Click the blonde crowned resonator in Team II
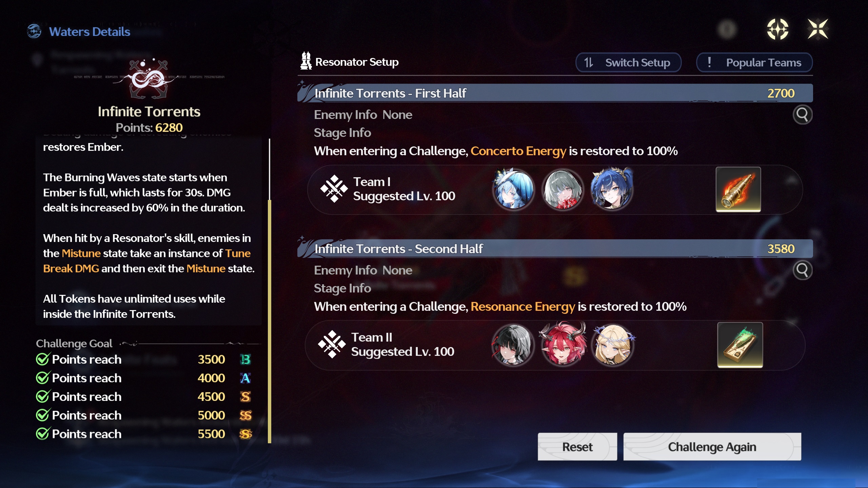 click(613, 345)
